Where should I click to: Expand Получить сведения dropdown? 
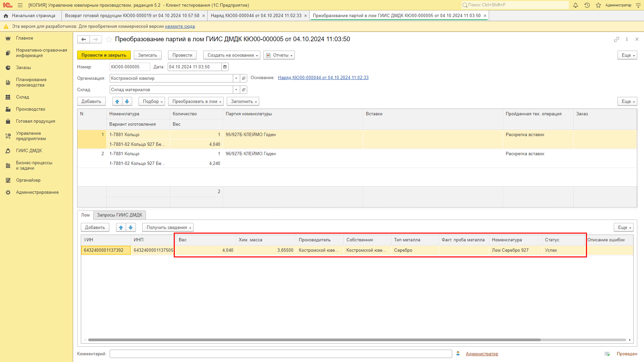168,228
